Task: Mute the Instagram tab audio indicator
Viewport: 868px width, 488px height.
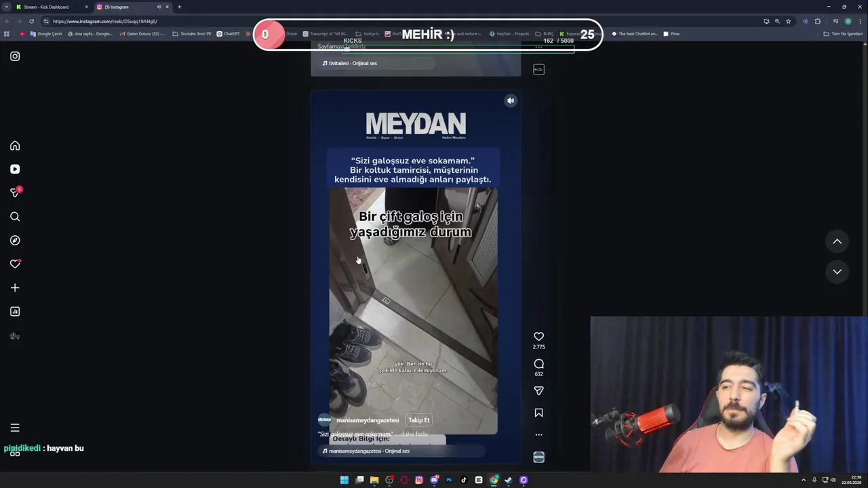Action: point(159,7)
